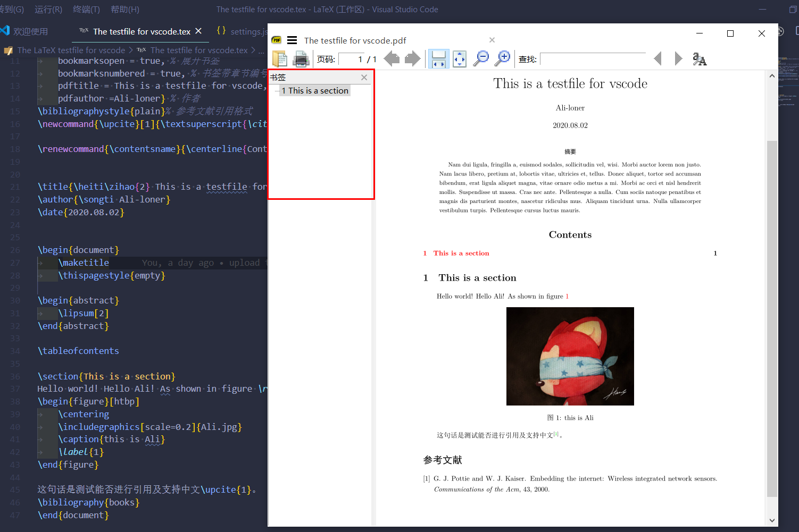Click the red figure reference link '1'

pos(567,296)
